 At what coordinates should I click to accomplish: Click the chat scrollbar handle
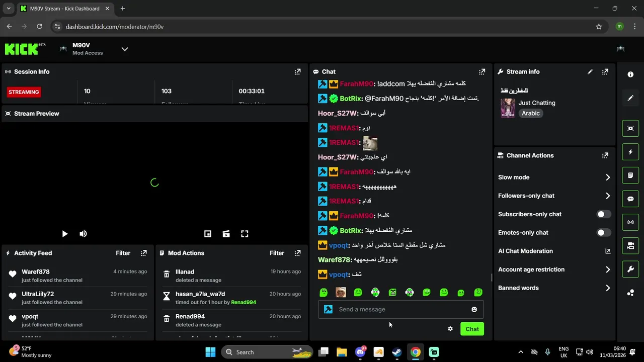coord(492,278)
